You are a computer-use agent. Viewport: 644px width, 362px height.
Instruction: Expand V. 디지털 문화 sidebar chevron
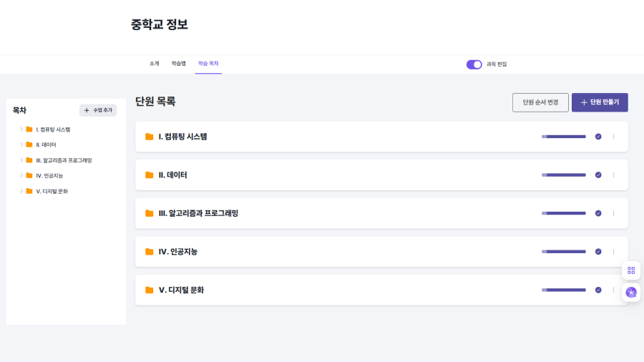click(21, 191)
